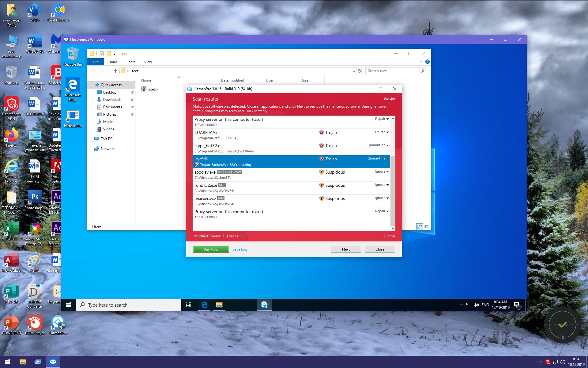Switch Explorer to large icons view
Image resolution: width=588 pixels, height=368 pixels.
tap(426, 227)
